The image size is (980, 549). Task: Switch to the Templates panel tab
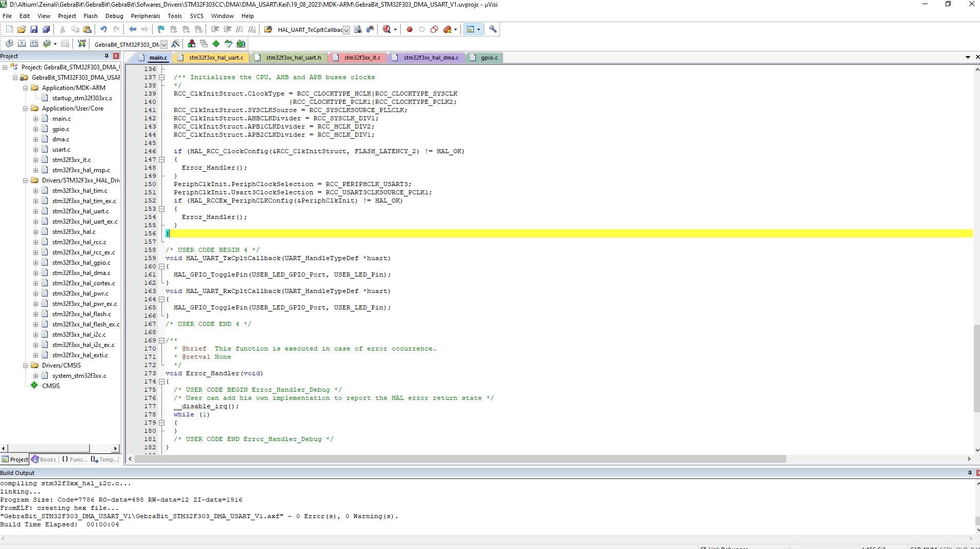point(104,460)
